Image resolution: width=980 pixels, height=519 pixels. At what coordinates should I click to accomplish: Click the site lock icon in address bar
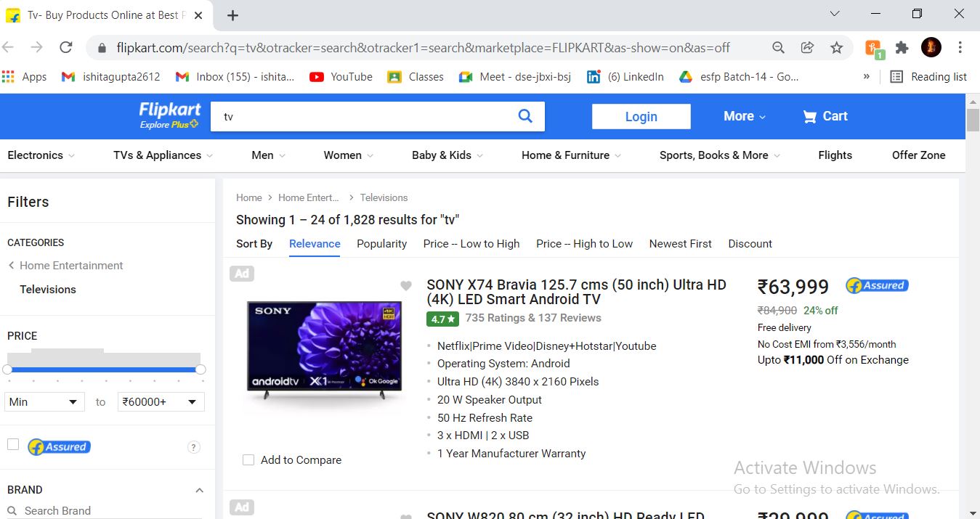click(102, 48)
